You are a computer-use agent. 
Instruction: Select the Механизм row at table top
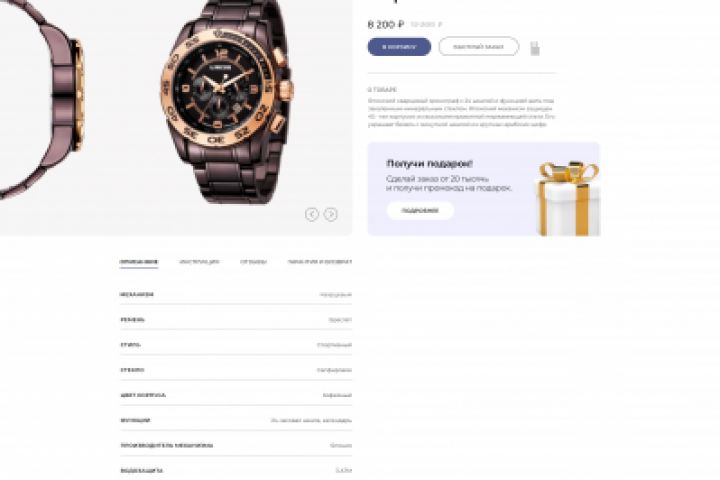coord(236,294)
